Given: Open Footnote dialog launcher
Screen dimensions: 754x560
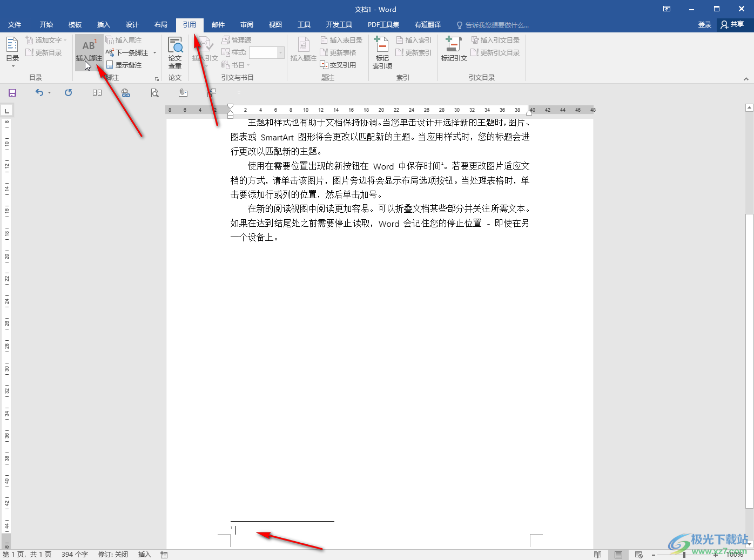Looking at the screenshot, I should click(157, 79).
